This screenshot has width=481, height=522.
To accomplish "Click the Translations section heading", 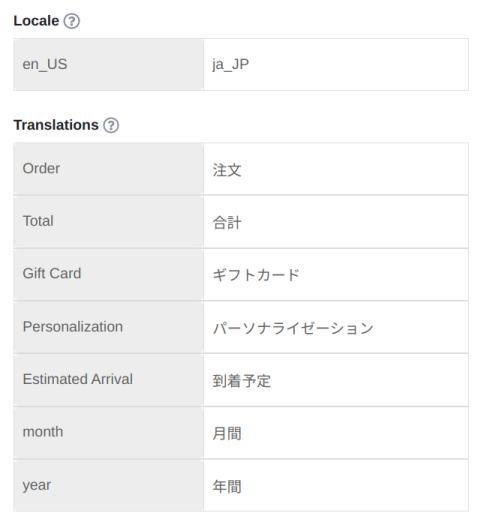I will coord(56,125).
